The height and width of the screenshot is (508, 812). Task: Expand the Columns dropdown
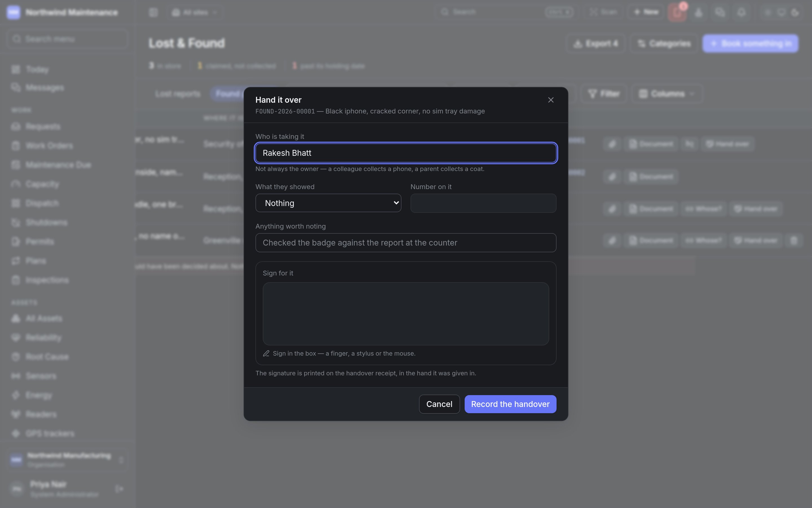point(667,94)
